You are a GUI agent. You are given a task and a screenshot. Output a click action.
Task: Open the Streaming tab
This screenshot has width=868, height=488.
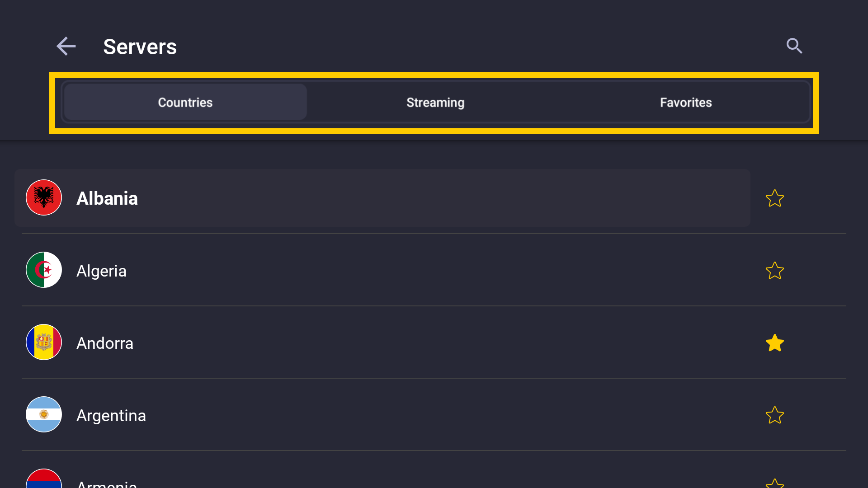point(435,102)
